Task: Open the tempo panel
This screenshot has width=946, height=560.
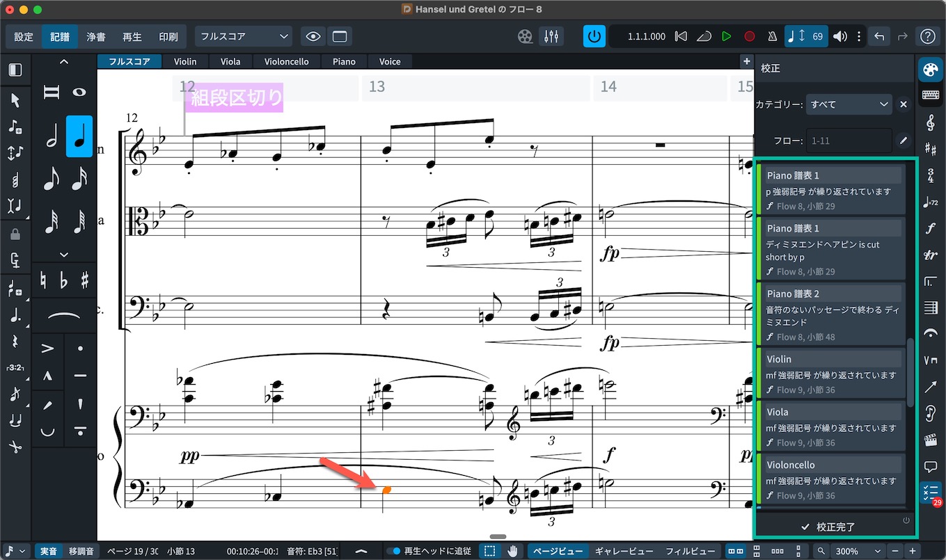Action: 930,202
